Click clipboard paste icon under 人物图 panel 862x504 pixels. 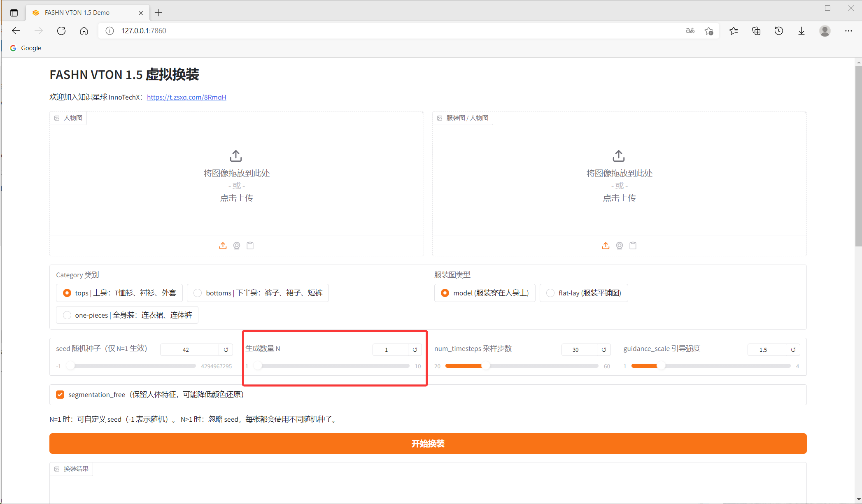(x=250, y=246)
